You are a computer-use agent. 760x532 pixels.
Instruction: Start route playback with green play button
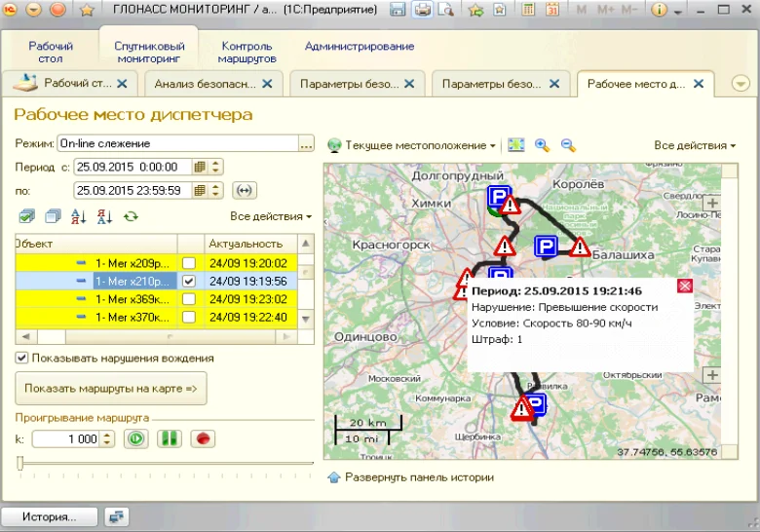(x=135, y=438)
